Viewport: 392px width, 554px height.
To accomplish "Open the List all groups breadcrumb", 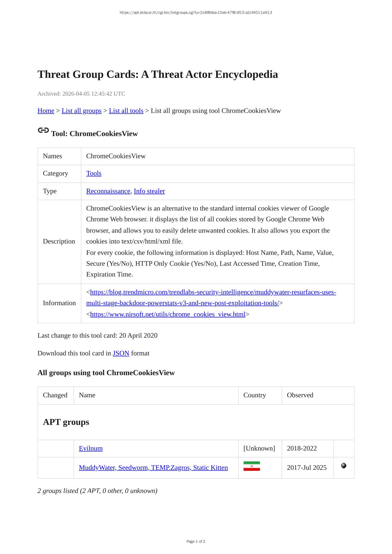I will 81,111.
